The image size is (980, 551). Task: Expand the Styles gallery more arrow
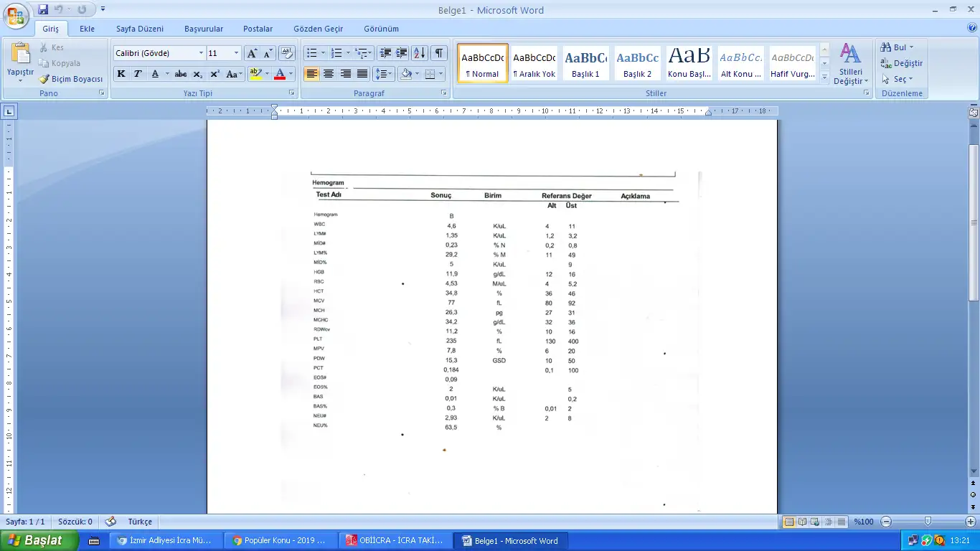point(824,77)
